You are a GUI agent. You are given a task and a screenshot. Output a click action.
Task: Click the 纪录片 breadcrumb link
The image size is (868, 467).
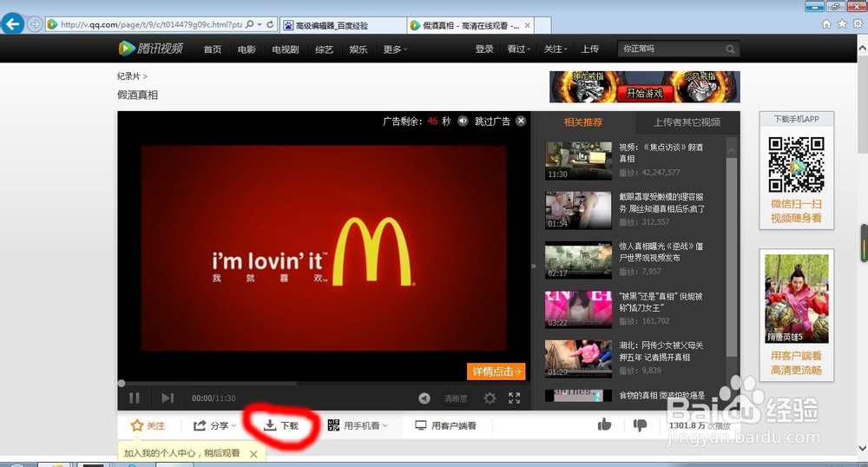[128, 76]
